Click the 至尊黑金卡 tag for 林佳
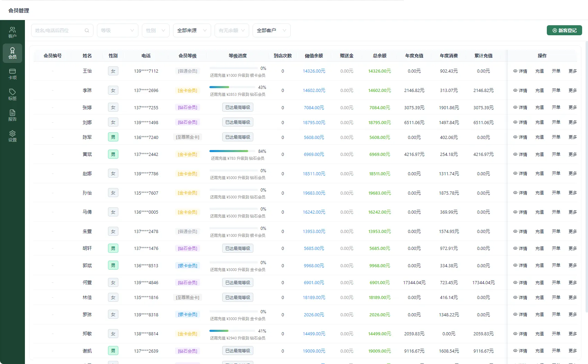 (188, 298)
